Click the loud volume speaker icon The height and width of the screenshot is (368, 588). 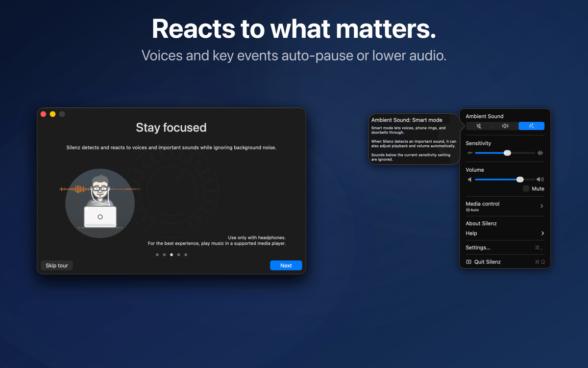pos(540,180)
